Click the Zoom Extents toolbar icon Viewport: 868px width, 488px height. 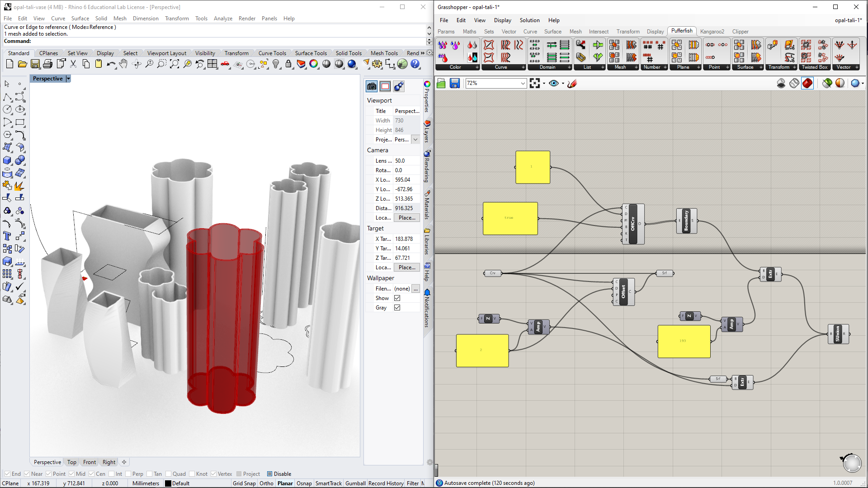pos(175,64)
